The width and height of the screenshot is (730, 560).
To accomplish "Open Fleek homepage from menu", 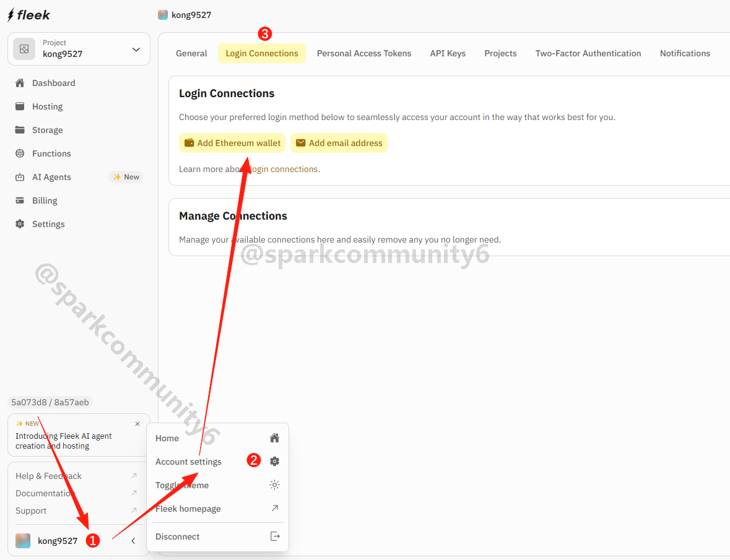I will (217, 509).
